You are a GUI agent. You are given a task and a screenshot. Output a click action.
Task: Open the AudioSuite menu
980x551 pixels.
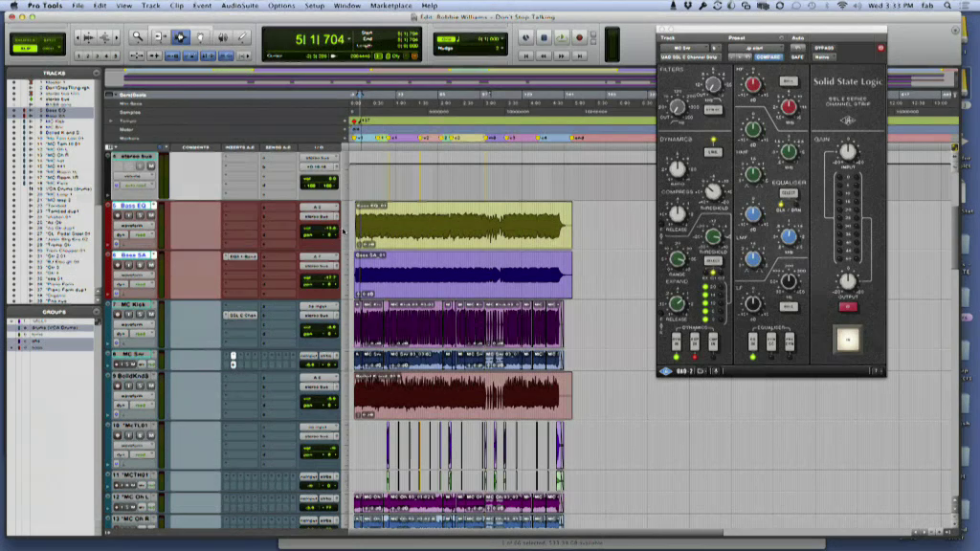[239, 6]
